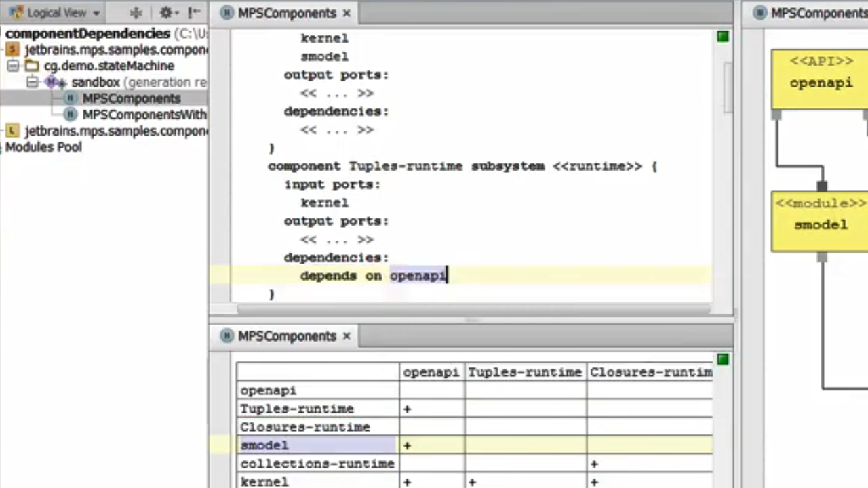Select Modules Pool in project tree

pos(43,147)
